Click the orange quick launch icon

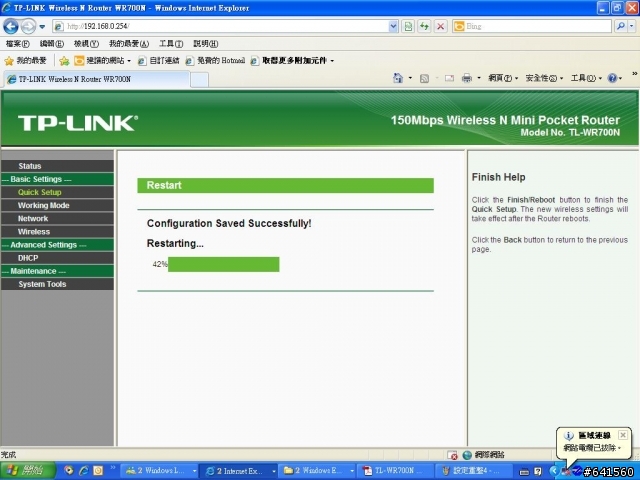98,471
